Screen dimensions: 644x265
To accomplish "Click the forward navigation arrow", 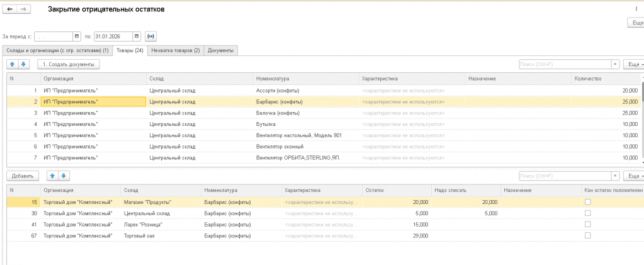I will point(23,9).
